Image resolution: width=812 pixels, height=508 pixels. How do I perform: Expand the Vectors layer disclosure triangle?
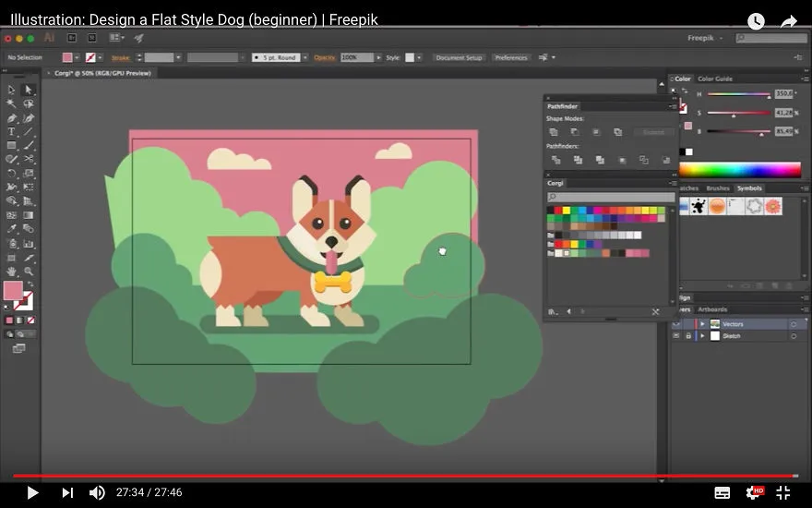pyautogui.click(x=703, y=323)
